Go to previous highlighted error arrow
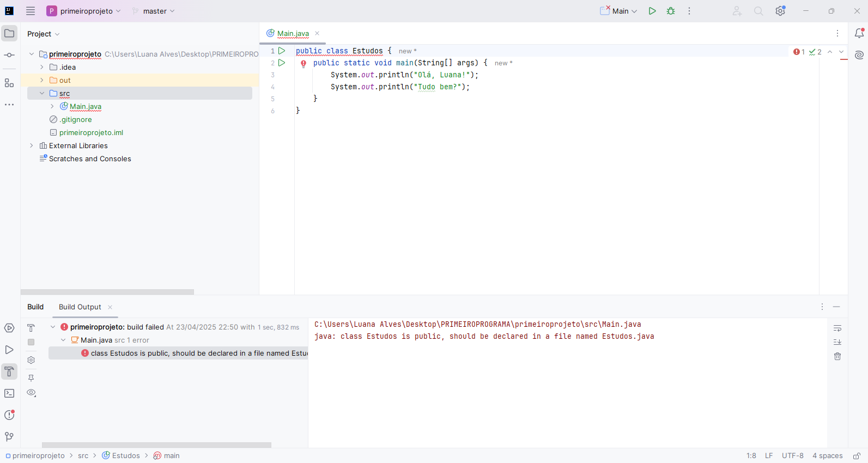Viewport: 868px width, 463px height. tap(829, 52)
